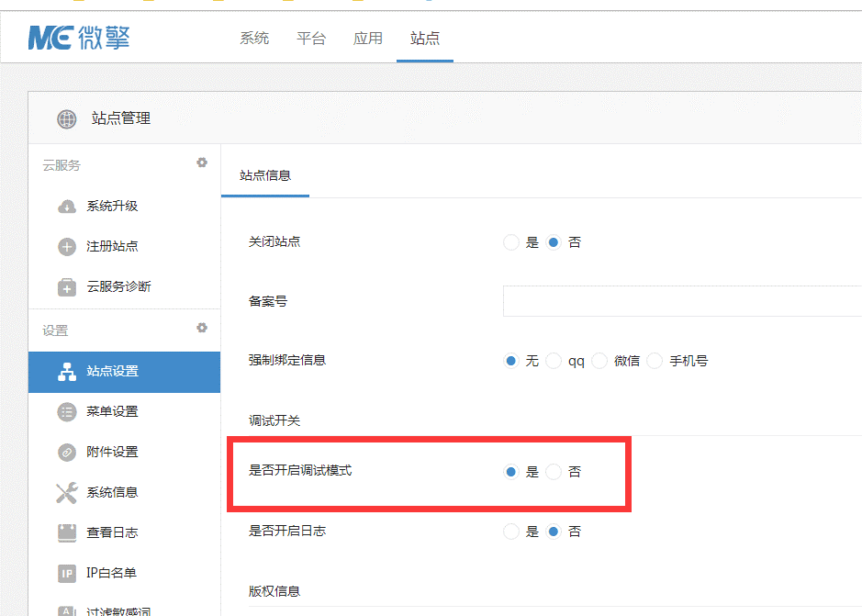
Task: Open 系统升级 cloud icon in sidebar
Action: tap(67, 207)
